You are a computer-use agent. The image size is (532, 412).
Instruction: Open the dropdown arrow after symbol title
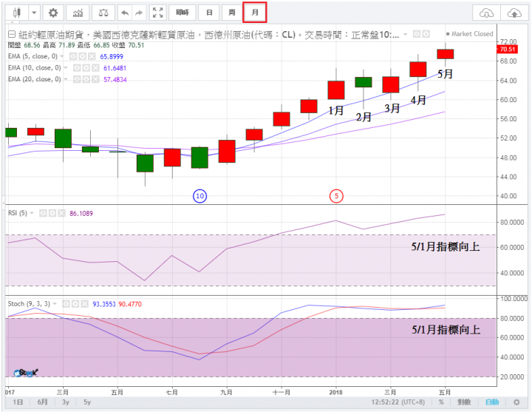(405, 34)
